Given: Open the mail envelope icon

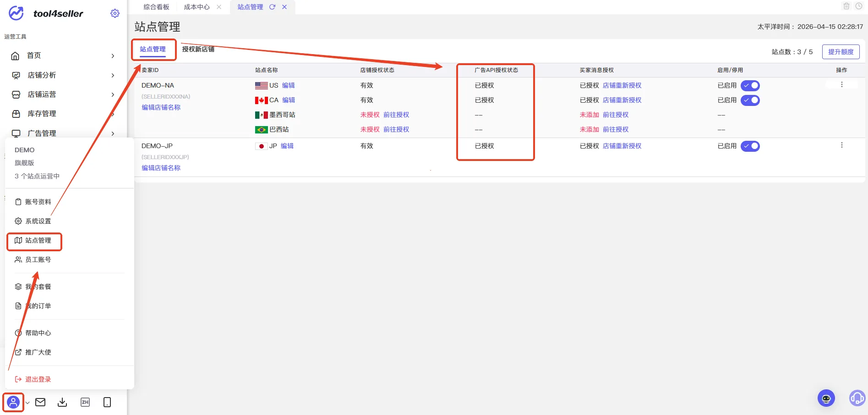Looking at the screenshot, I should pos(40,402).
